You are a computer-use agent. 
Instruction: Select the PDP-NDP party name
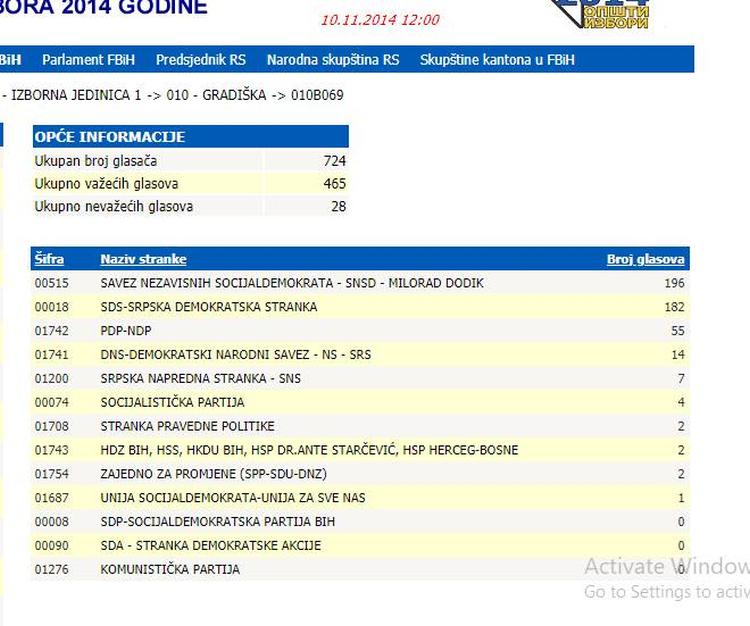[126, 331]
